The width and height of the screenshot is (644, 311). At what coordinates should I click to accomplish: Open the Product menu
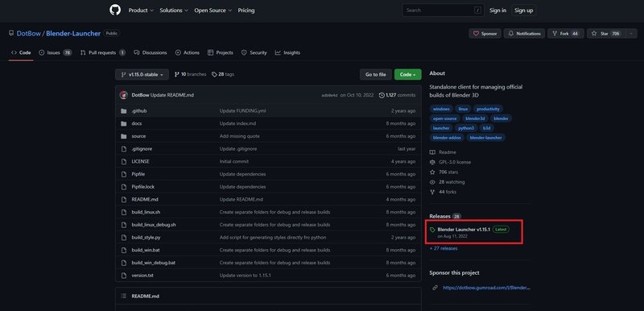tap(141, 10)
